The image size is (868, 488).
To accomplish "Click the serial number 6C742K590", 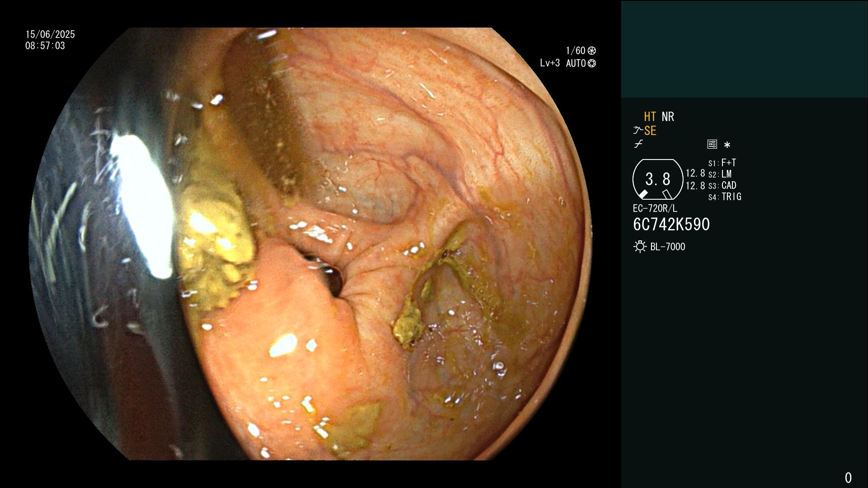I will tap(671, 225).
